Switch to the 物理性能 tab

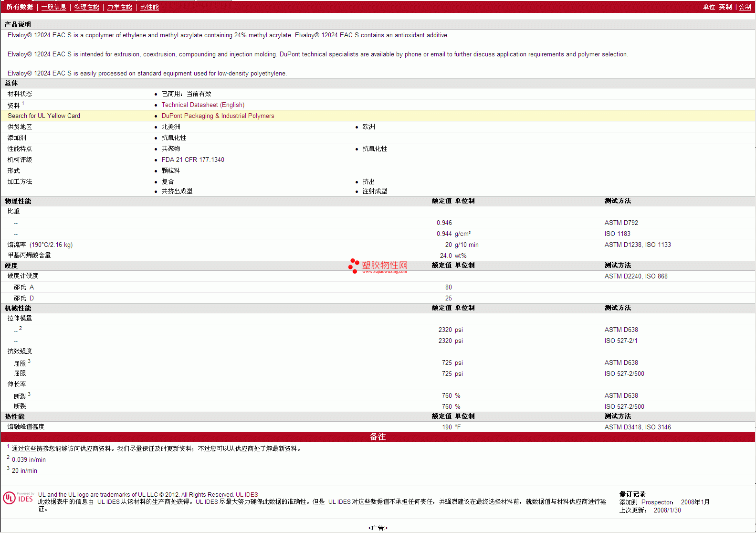coord(87,7)
